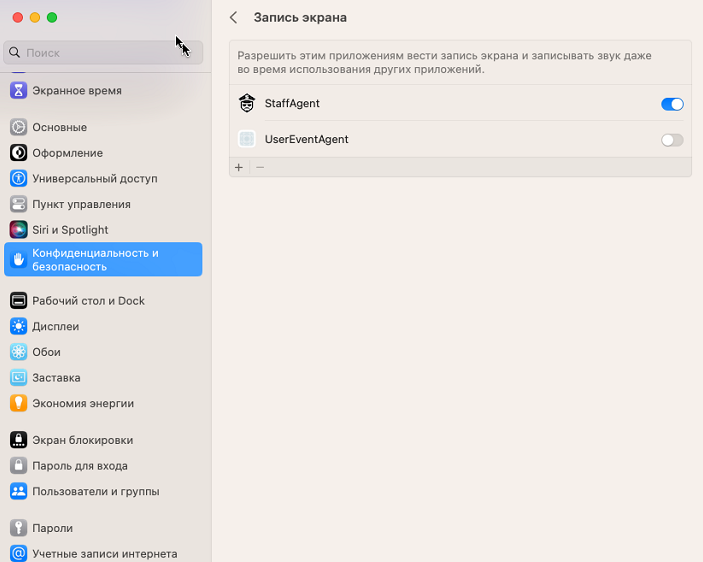
Task: Click the Обои wallpaper icon
Action: click(x=18, y=352)
